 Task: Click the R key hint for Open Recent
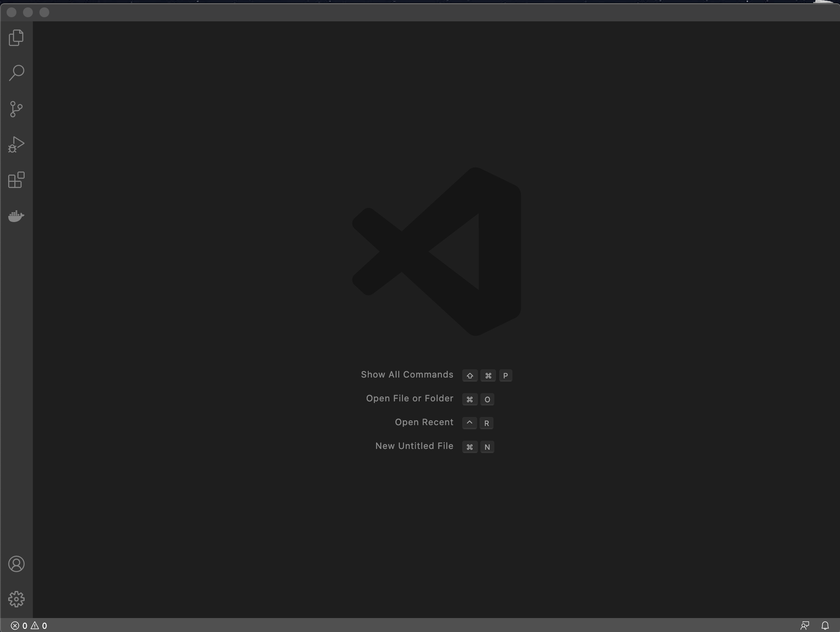point(487,423)
